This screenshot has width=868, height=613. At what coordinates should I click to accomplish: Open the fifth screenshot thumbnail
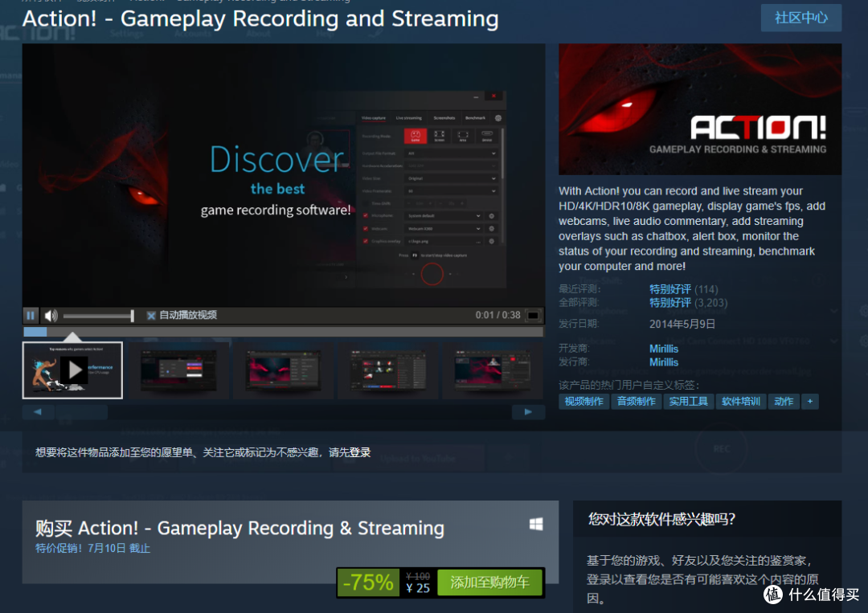pyautogui.click(x=493, y=370)
